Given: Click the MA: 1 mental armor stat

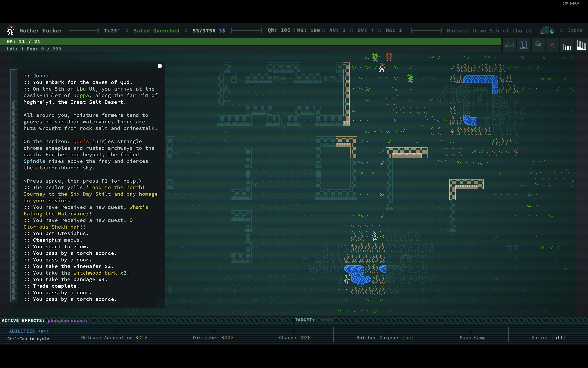Looking at the screenshot, I should [x=394, y=30].
